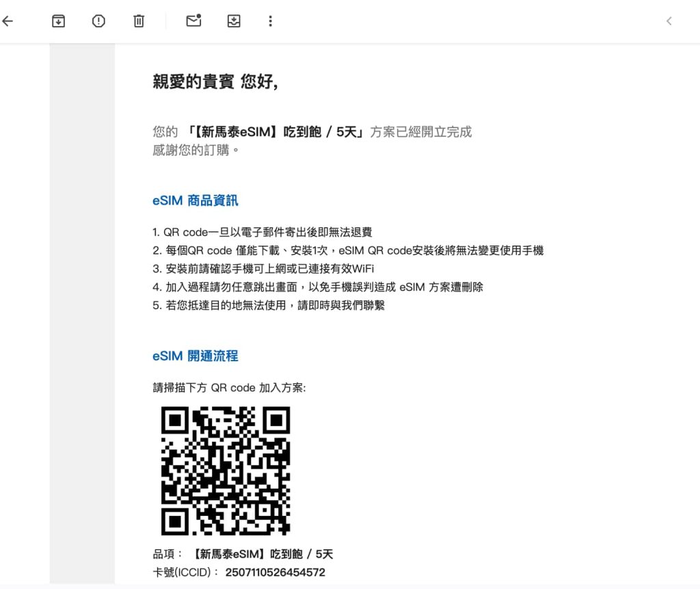Mark the email as unread
The image size is (700, 589).
point(193,21)
